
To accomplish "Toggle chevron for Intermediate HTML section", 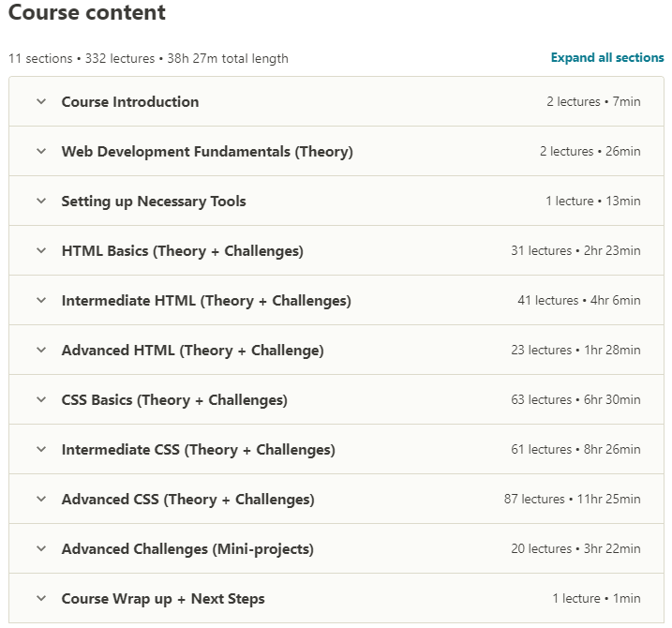I will point(41,301).
